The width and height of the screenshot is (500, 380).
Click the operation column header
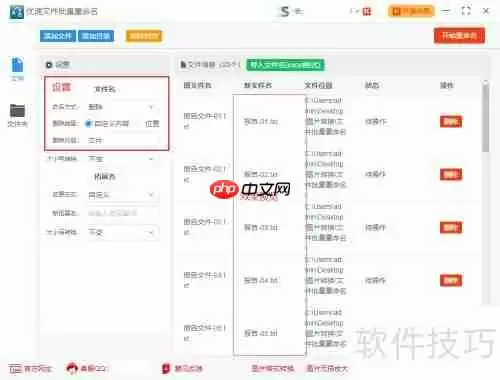447,85
